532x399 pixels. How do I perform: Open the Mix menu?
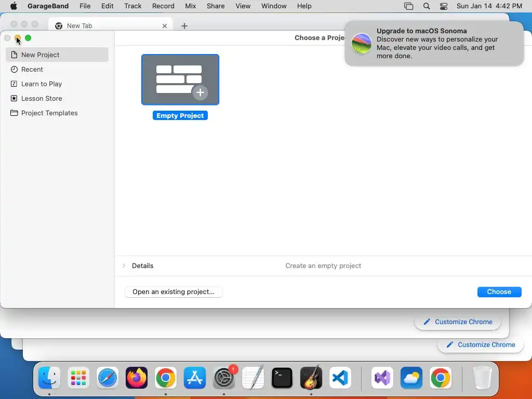coord(190,6)
